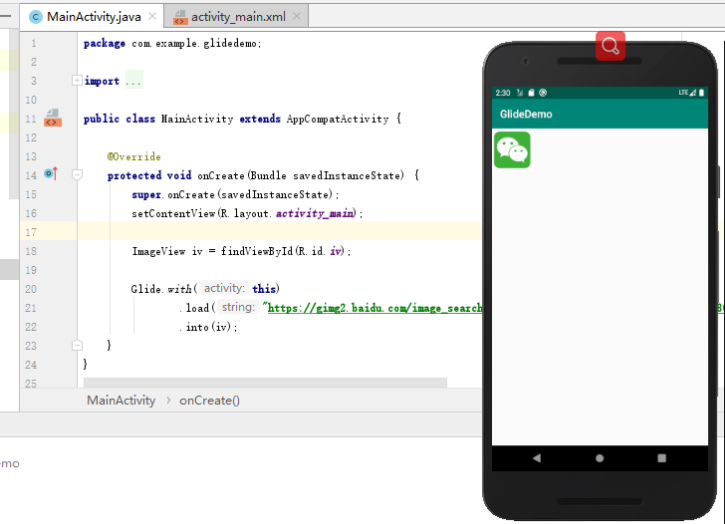Click the Java class icon on MainActivity.java tab
725x524 pixels.
35,17
